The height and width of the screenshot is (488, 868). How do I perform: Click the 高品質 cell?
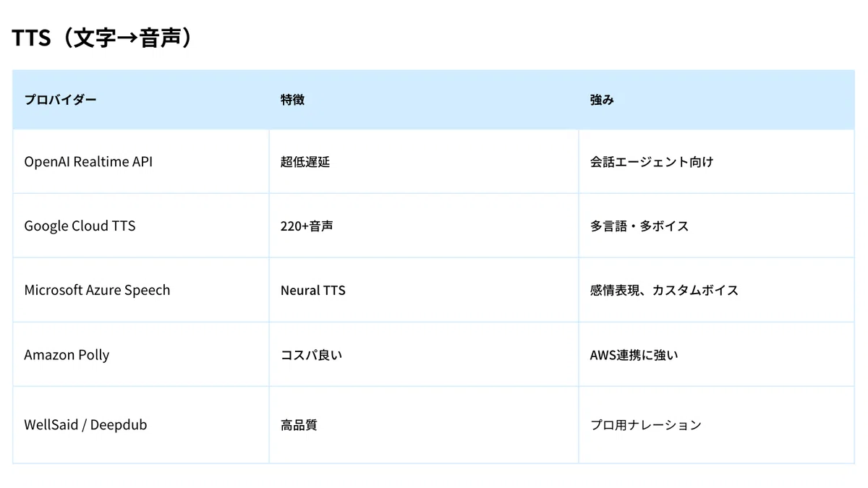(424, 425)
